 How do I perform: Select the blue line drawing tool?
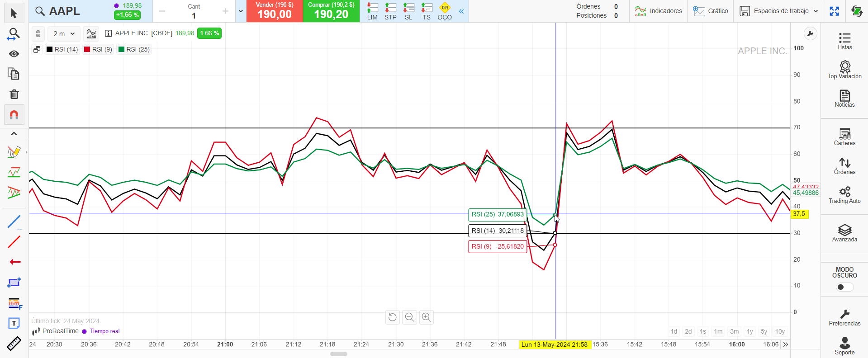click(x=14, y=221)
